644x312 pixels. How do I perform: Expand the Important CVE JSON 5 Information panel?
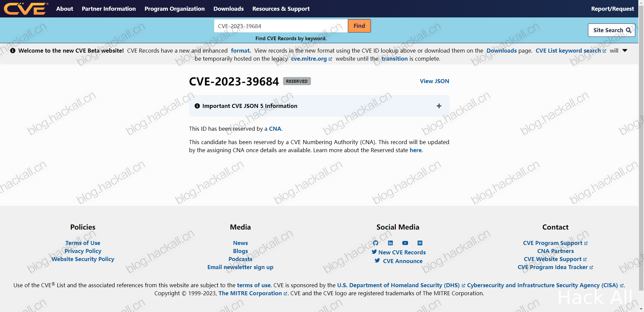coord(439,106)
